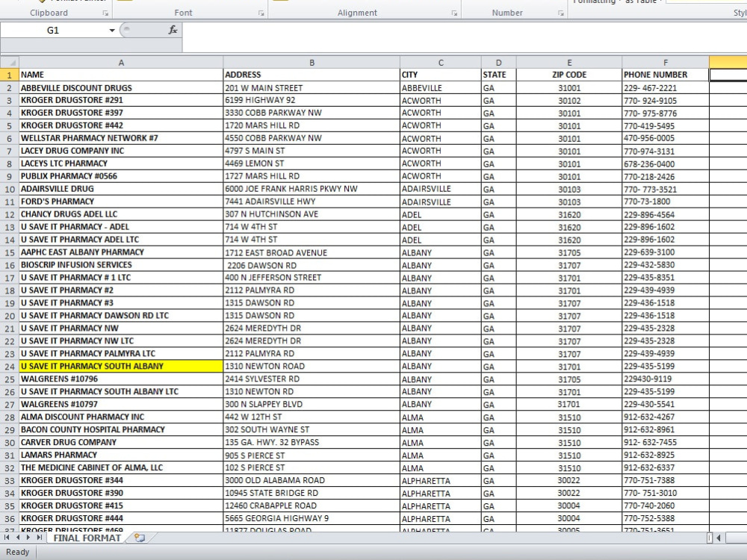Insert a new worksheet via tab icon

139,538
